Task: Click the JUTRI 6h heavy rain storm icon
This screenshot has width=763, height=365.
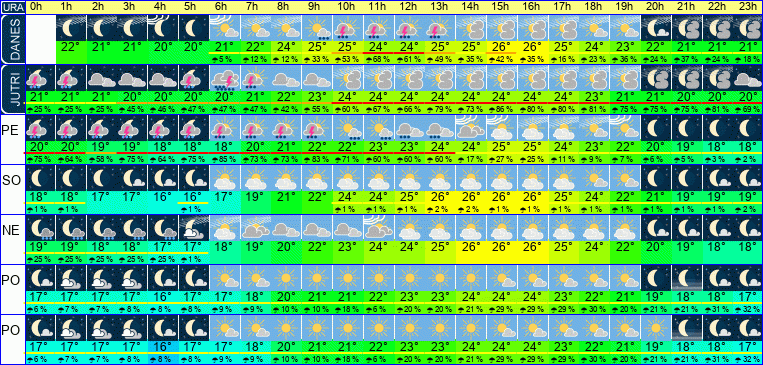Action: (x=223, y=78)
